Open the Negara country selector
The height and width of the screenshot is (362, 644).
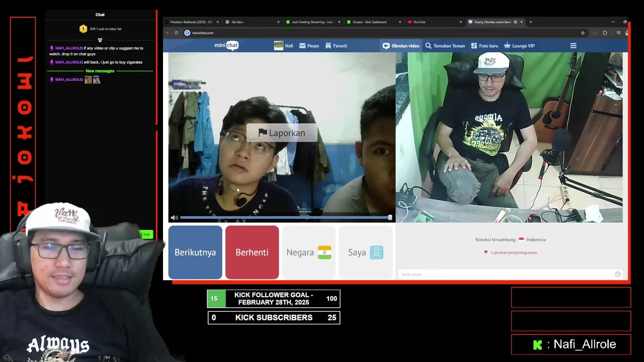(x=309, y=252)
